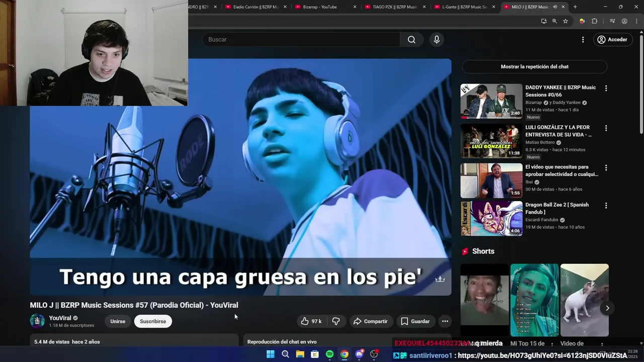Open options for Luli González video
Screen dimensions: 644x362
pyautogui.click(x=606, y=128)
